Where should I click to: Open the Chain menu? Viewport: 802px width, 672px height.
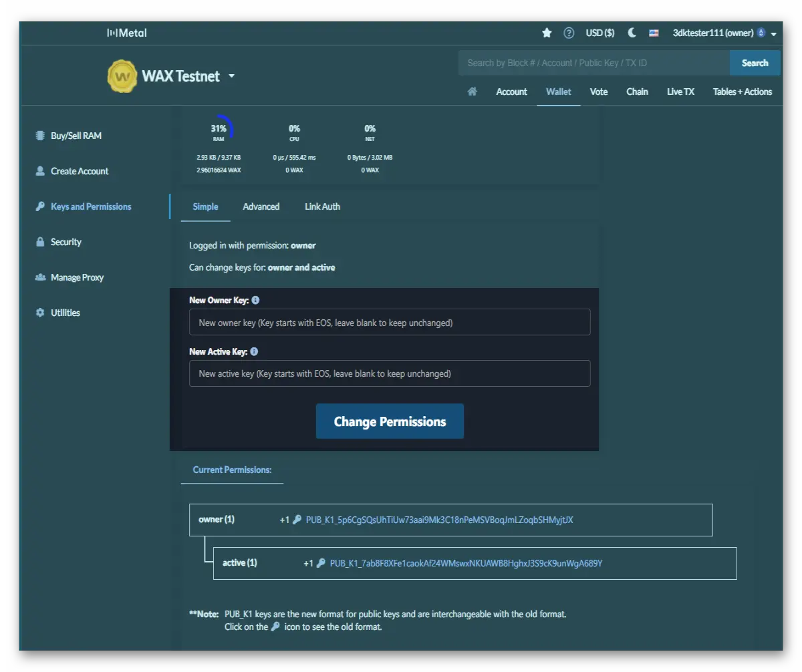637,92
